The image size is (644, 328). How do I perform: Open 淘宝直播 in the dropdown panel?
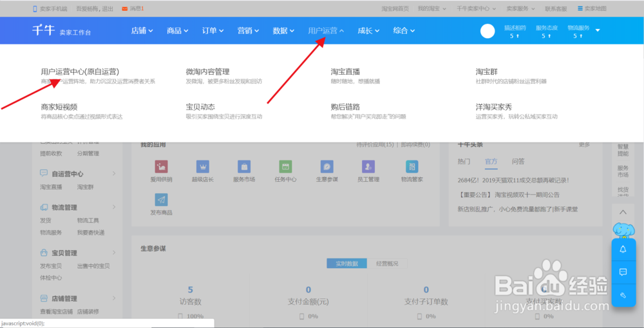click(x=345, y=72)
